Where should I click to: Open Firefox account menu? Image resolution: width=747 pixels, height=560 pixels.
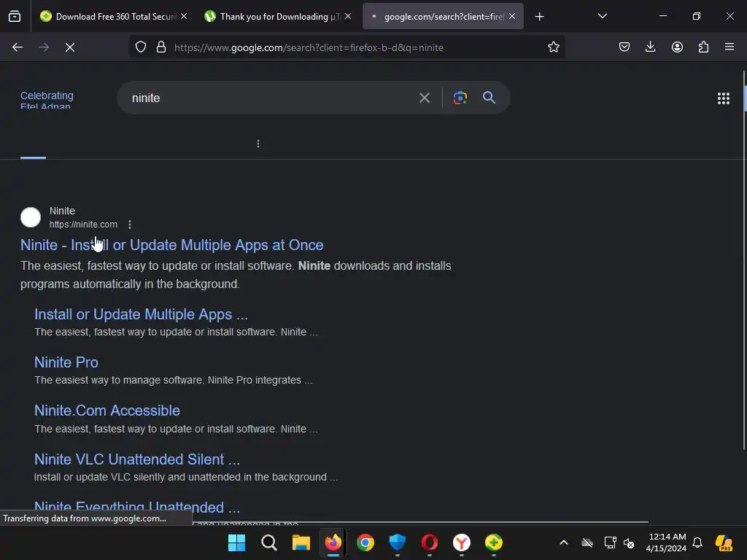coord(677,47)
